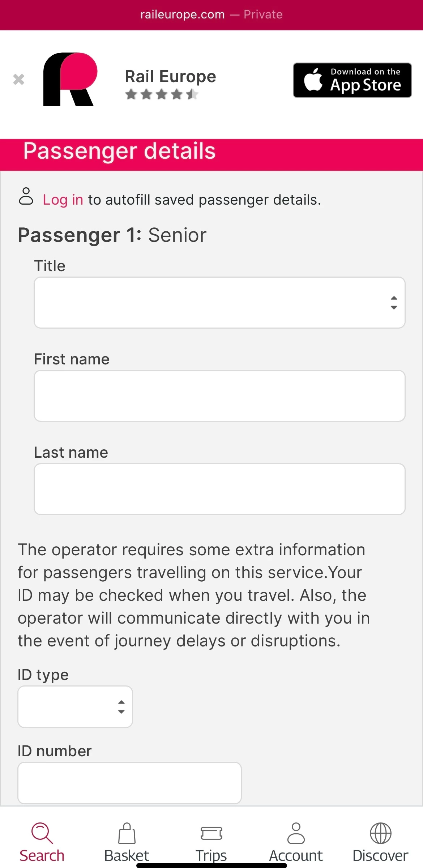Click the Title dropdown arrows

click(x=394, y=303)
